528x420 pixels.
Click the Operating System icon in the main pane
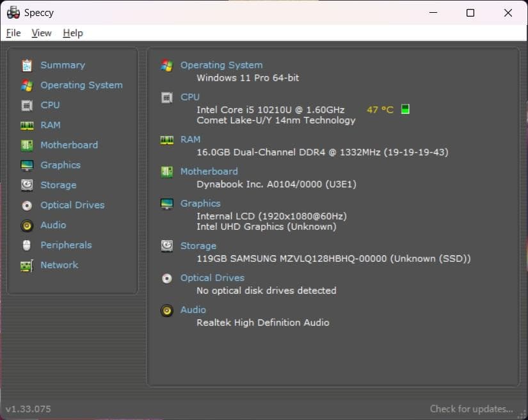point(166,65)
